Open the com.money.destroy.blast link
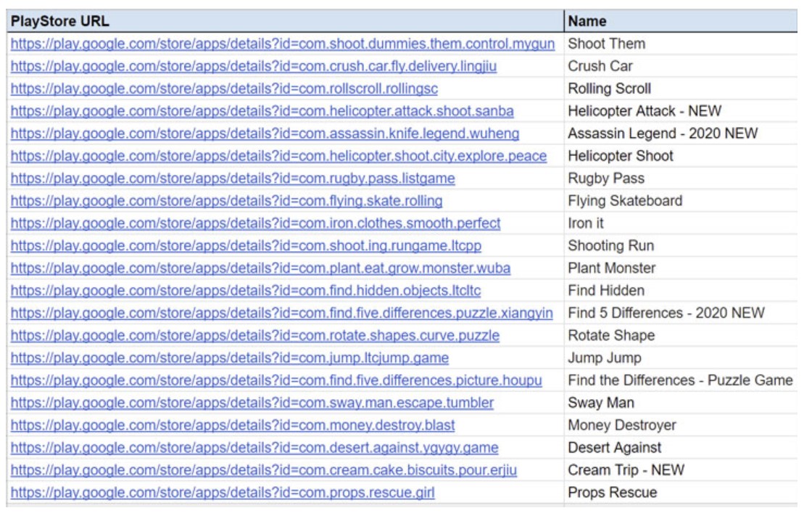The image size is (812, 521). point(233,425)
